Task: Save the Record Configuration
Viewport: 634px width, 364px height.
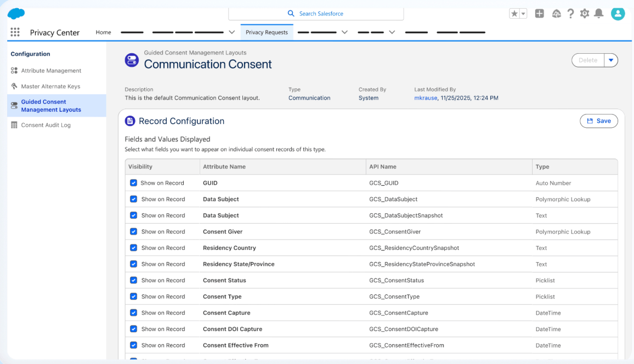Action: pyautogui.click(x=599, y=121)
